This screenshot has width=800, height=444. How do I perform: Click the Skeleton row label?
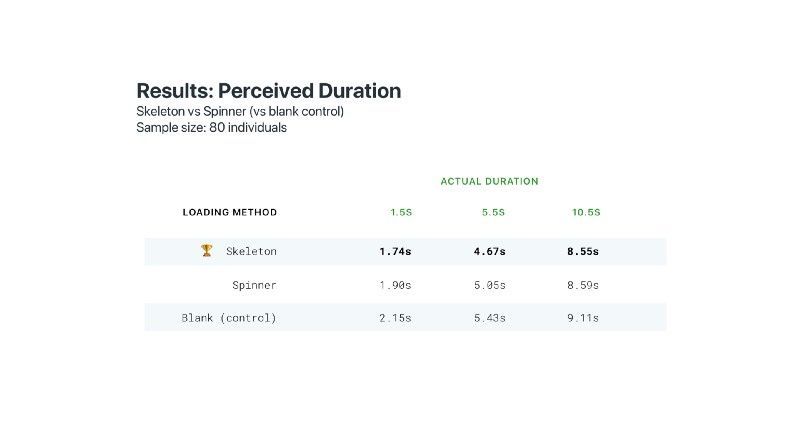[251, 251]
